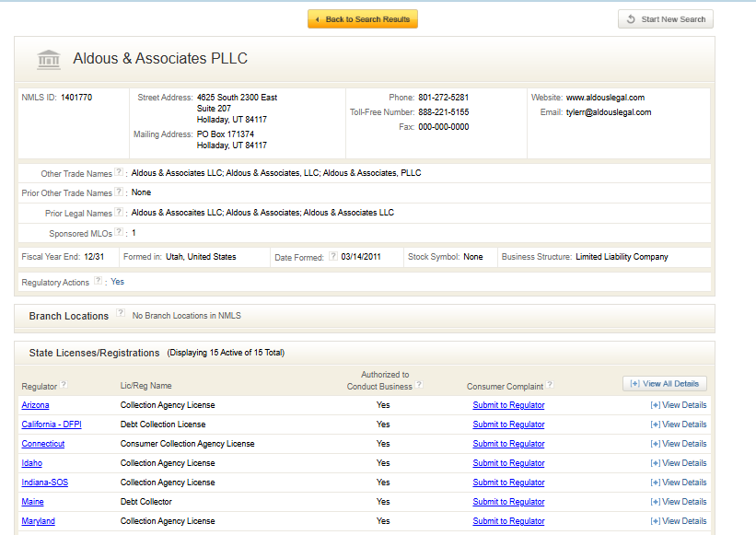This screenshot has width=756, height=535.
Task: Open the Maryland regulator link
Action: (x=38, y=521)
